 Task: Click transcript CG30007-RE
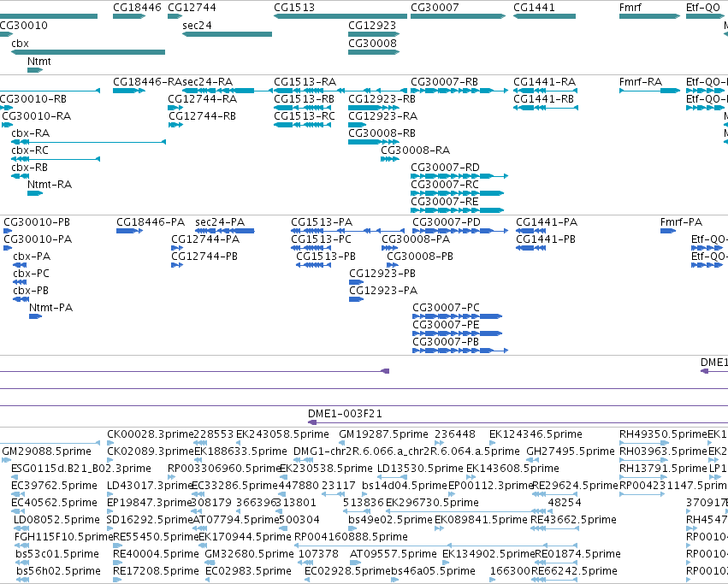tap(445, 202)
